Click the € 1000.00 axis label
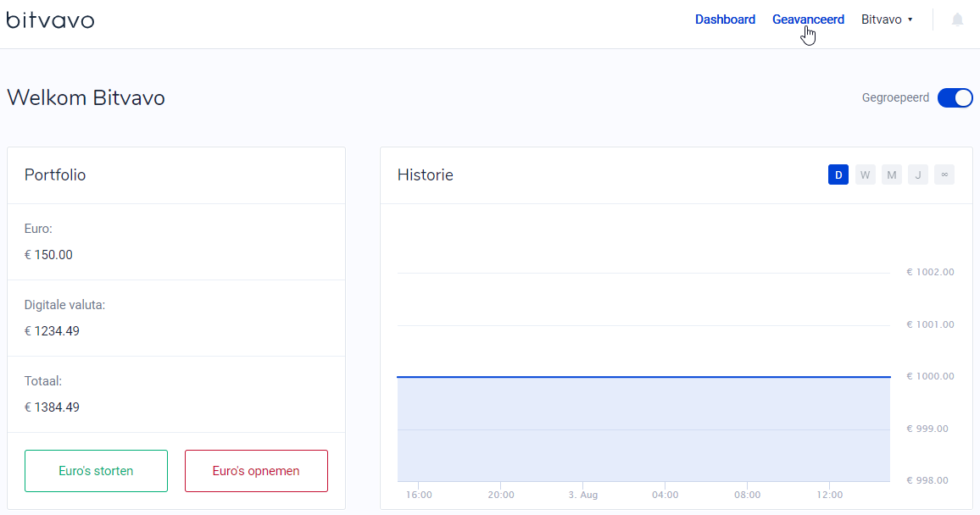This screenshot has width=980, height=515. pyautogui.click(x=931, y=376)
